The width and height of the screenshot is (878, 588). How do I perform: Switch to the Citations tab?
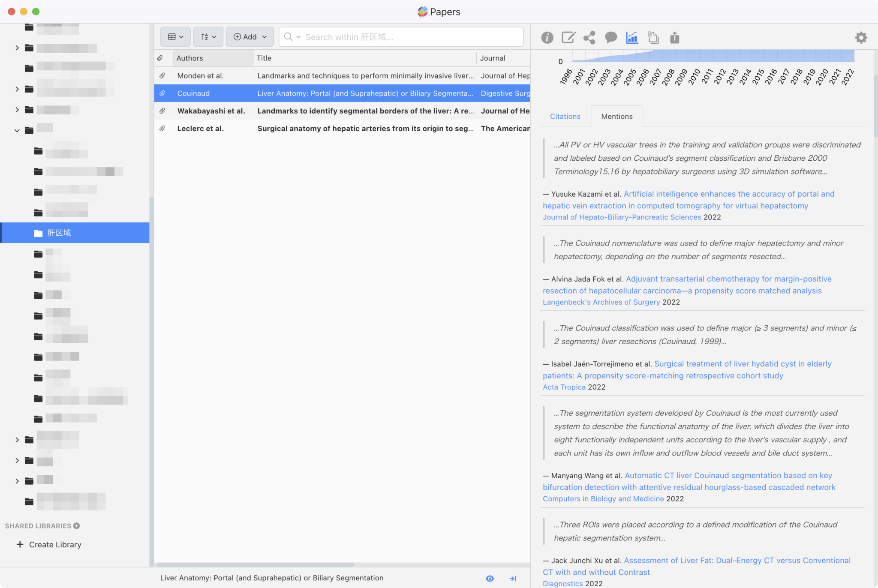(x=565, y=117)
